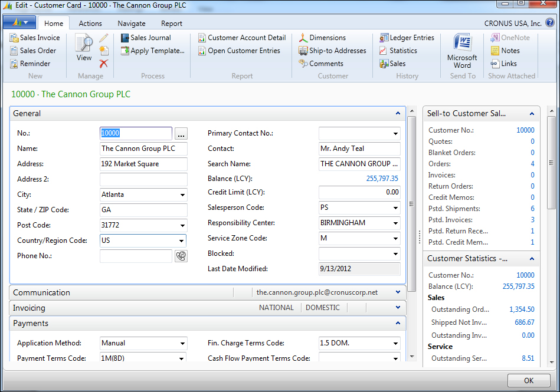This screenshot has width=560, height=392.
Task: Collapse the Customer Statistics factbox
Action: click(532, 259)
